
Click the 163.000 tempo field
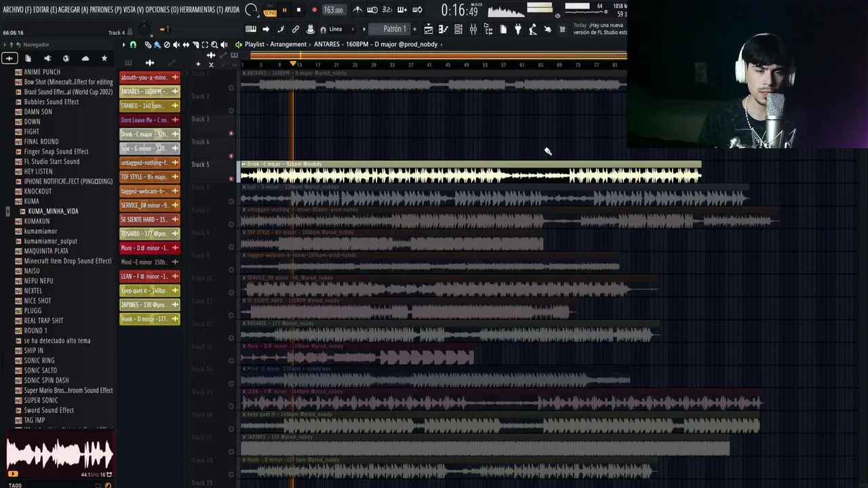point(333,10)
